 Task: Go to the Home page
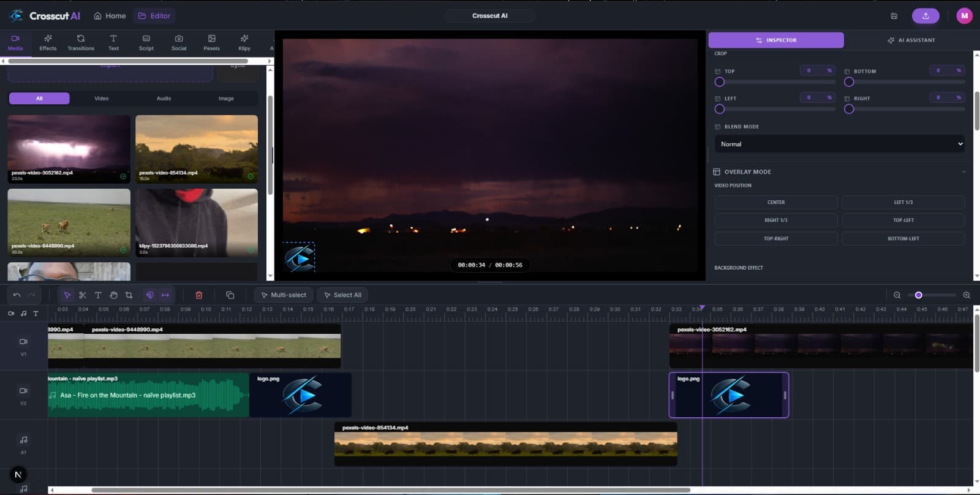tap(110, 16)
